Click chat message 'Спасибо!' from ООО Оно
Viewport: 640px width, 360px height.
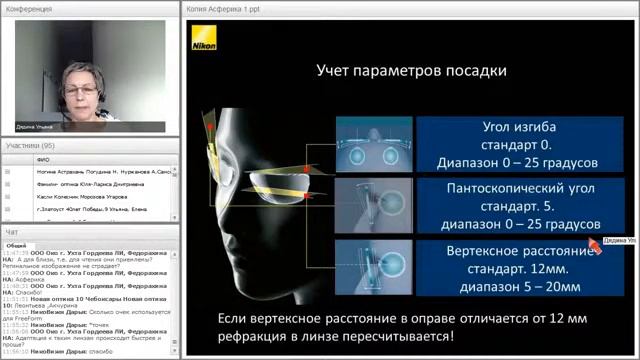85,289
